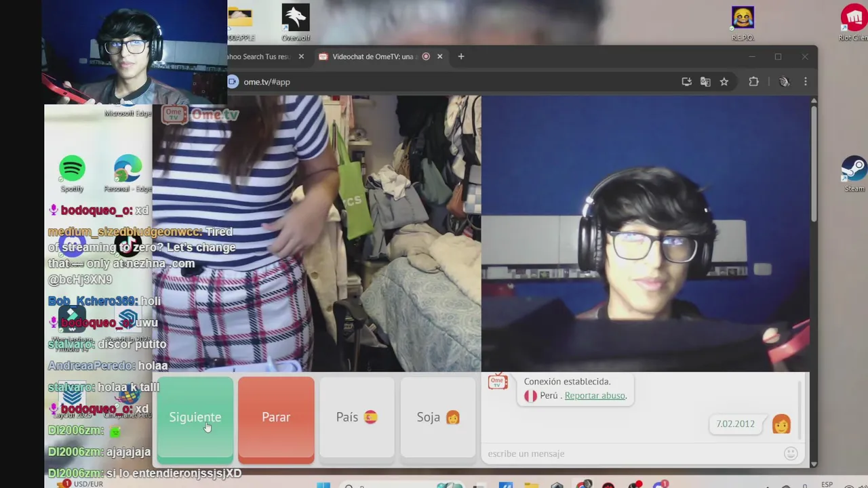Click the Reportar abuso link

(x=595, y=396)
